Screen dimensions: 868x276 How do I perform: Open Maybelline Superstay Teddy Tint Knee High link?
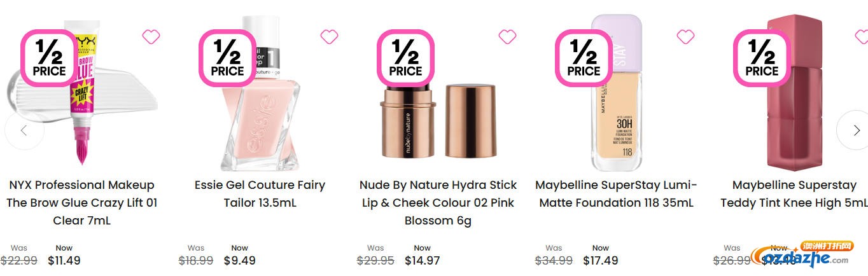tap(794, 194)
